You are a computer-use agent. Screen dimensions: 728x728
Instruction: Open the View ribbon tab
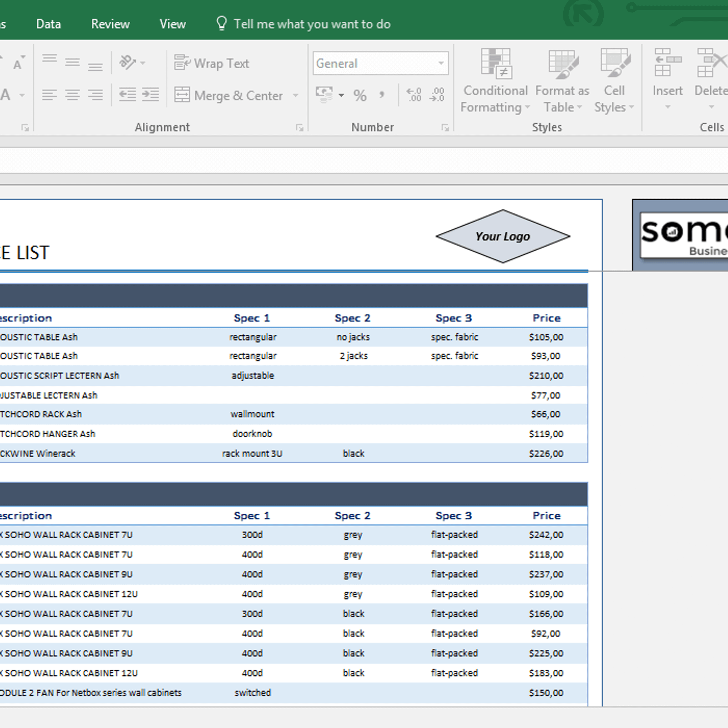172,24
